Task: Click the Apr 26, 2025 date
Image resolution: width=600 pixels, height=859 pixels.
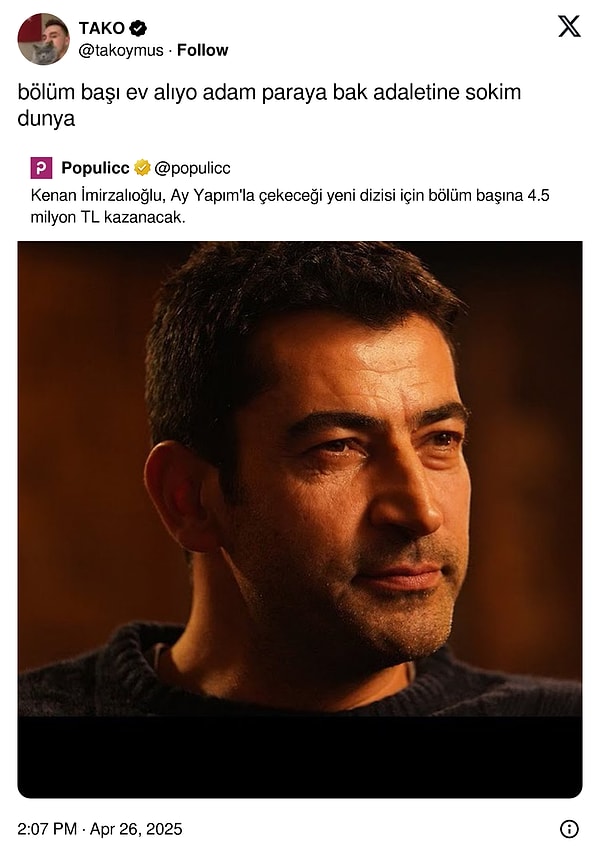Action: click(x=136, y=829)
